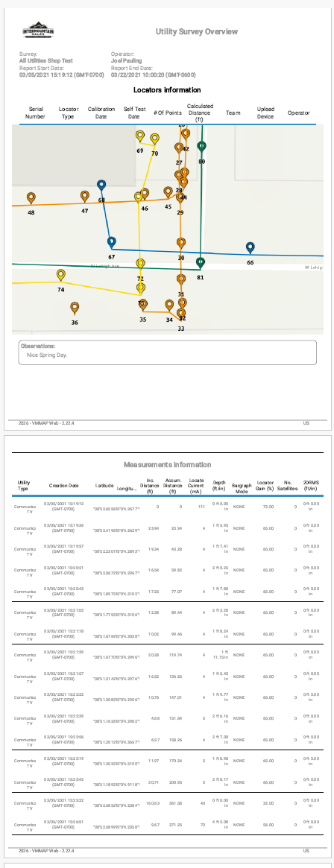Click locate current value 111
The width and height of the screenshot is (334, 868).
201,507
